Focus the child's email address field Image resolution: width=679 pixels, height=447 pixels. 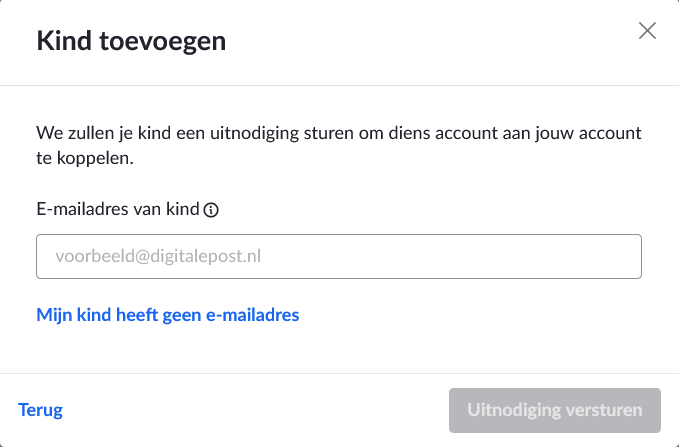pos(339,256)
